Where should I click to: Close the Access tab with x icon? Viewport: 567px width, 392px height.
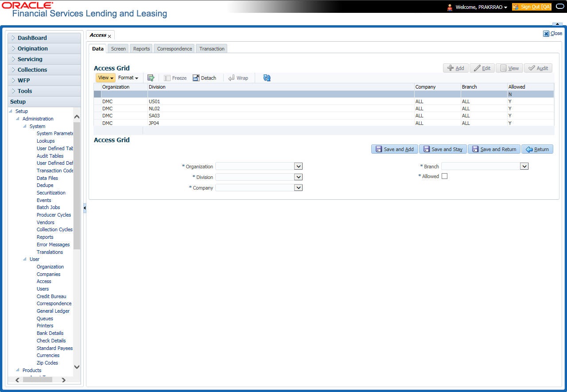(x=109, y=36)
